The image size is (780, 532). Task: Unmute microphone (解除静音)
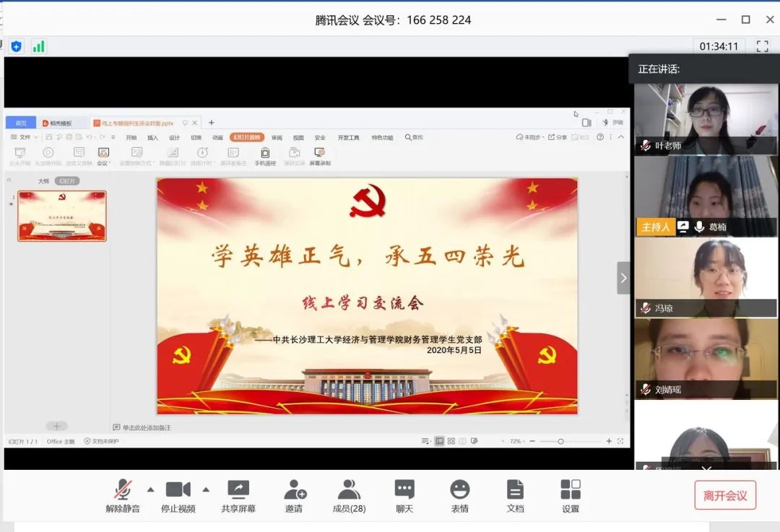pyautogui.click(x=123, y=490)
